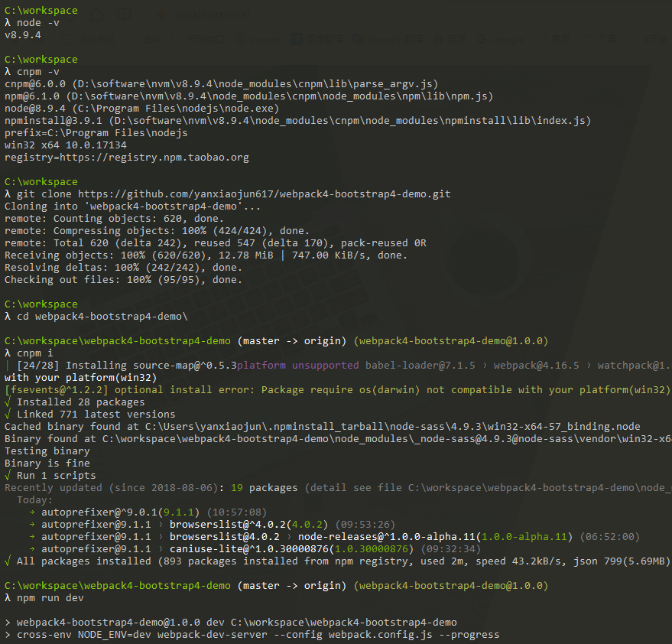Click the node@8.9.4 node.exe line
This screenshot has width=672, height=644.
pos(142,109)
